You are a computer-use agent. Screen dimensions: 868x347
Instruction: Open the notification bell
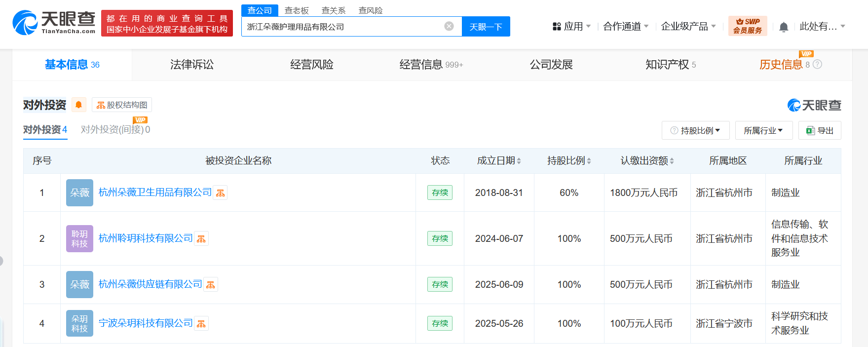[784, 27]
